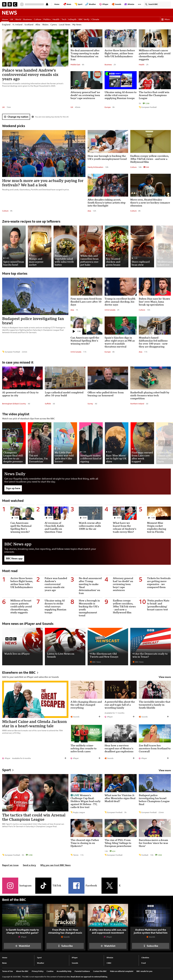The image size is (173, 980).
Task: Add 'The invisible intruder' using plus icon
Action: coord(168,717)
